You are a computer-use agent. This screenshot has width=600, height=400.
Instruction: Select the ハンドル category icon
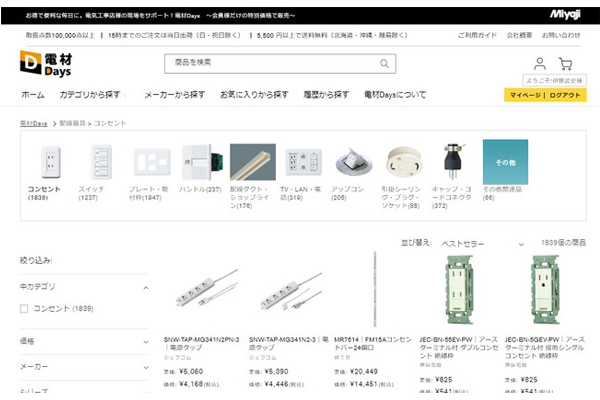click(198, 160)
